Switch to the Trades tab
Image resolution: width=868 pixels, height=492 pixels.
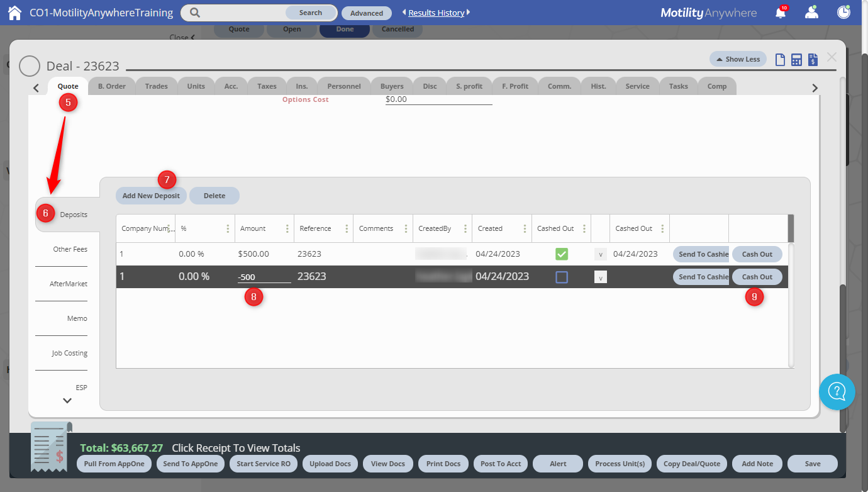pyautogui.click(x=156, y=86)
